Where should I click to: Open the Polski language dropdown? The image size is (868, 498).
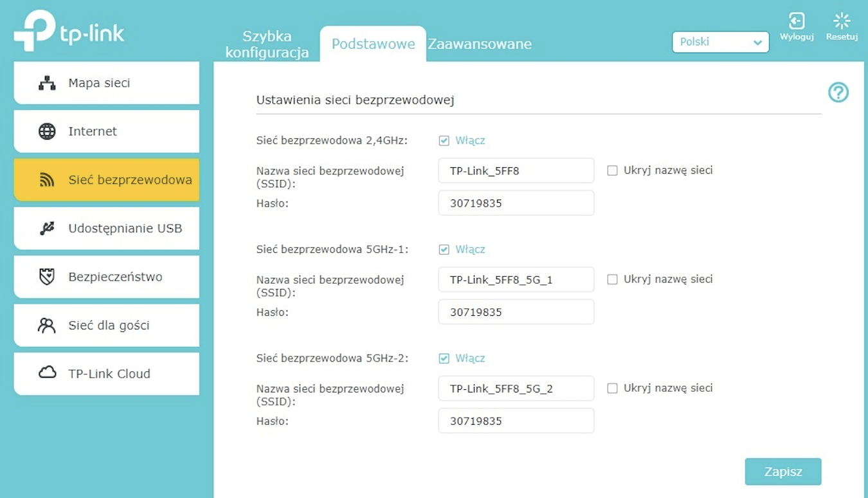[720, 42]
